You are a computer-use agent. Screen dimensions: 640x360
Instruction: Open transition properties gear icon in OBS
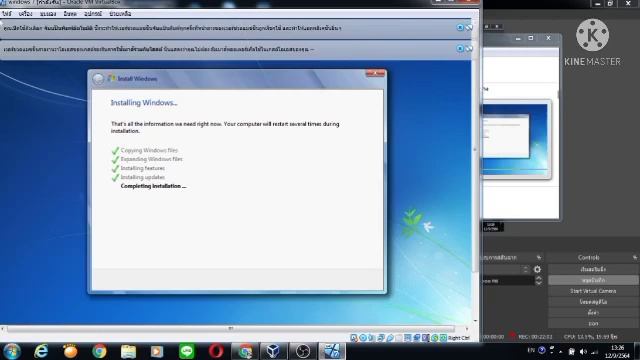(x=538, y=269)
